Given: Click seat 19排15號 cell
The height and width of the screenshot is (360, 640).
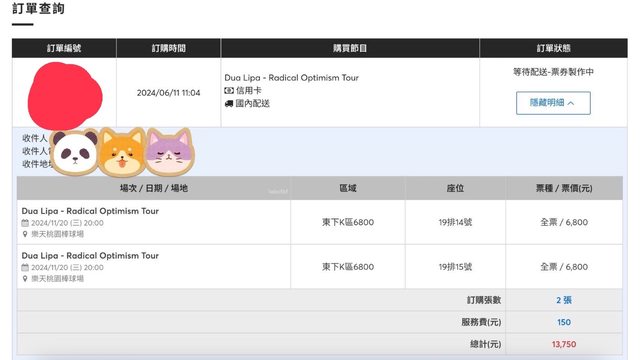Looking at the screenshot, I should (x=455, y=267).
